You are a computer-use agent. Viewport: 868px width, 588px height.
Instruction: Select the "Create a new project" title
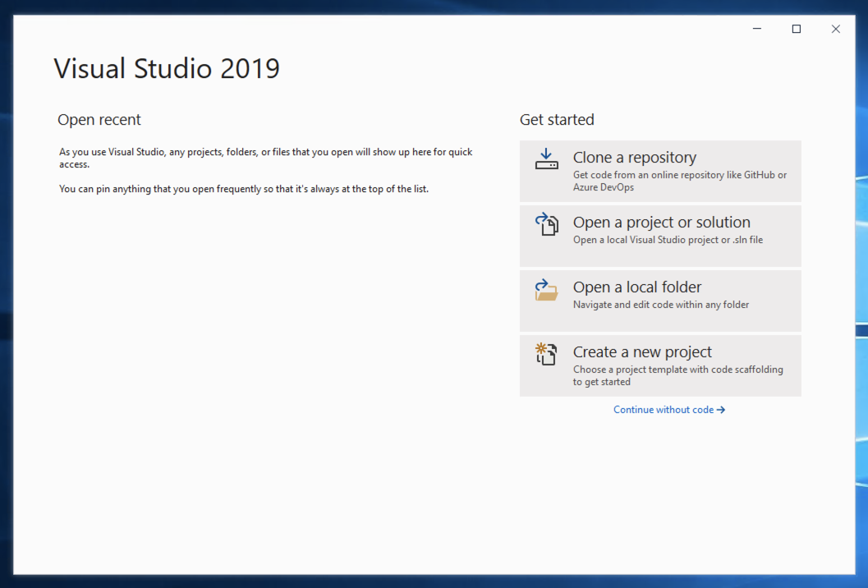point(642,352)
